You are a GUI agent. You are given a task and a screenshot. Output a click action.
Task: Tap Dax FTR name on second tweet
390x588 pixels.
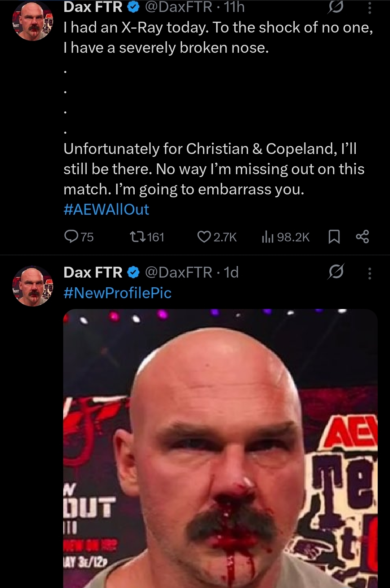93,272
